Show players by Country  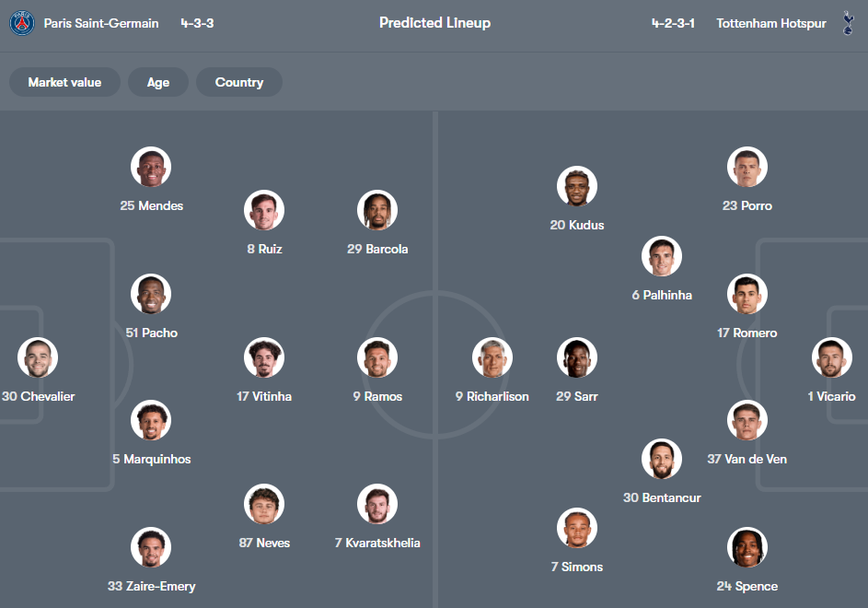[238, 82]
